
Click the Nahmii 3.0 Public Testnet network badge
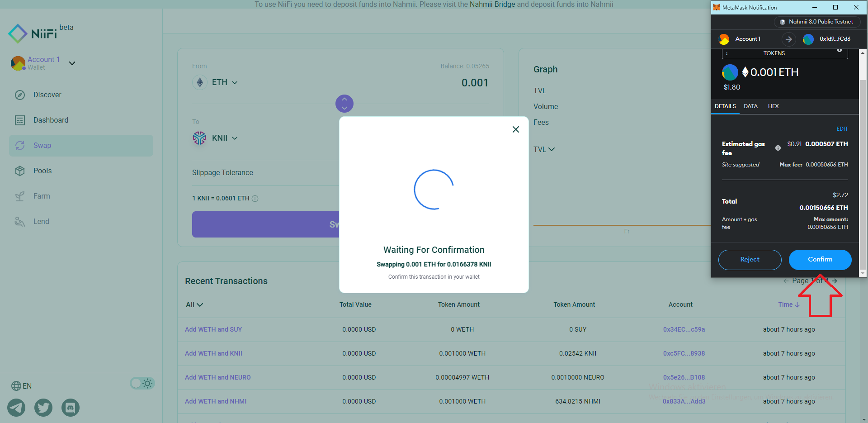pyautogui.click(x=817, y=22)
